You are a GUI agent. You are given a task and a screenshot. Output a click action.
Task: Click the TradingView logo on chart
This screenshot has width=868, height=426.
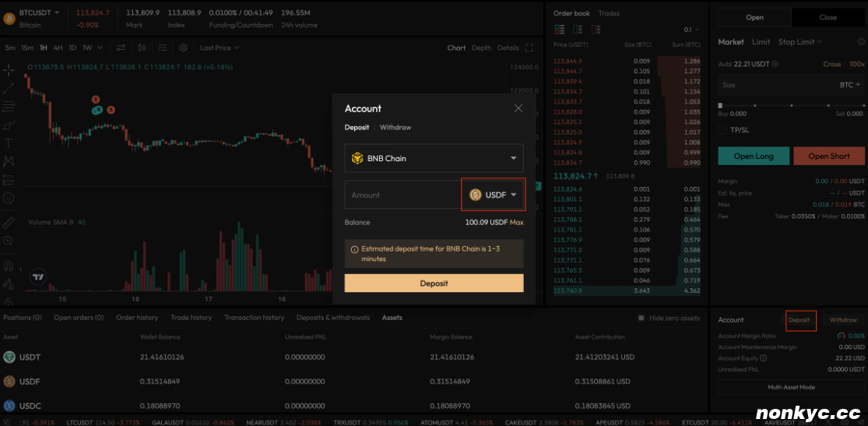(x=37, y=277)
